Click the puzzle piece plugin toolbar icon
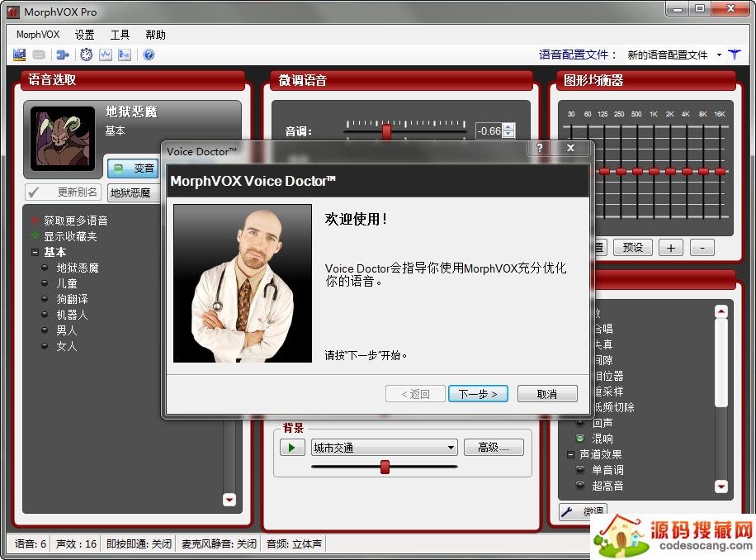The width and height of the screenshot is (756, 560). [62, 55]
